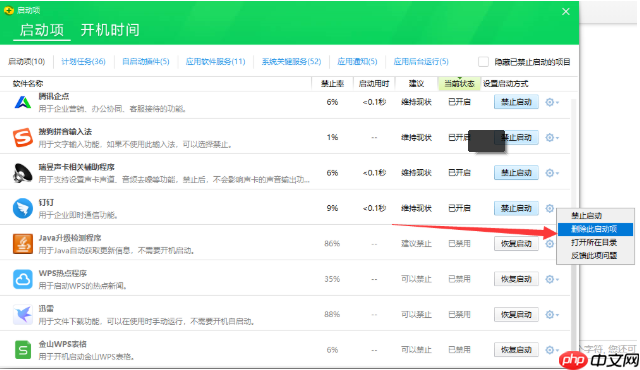640x370 pixels.
Task: Click 恢复启动 button for 迅雷
Action: click(516, 315)
